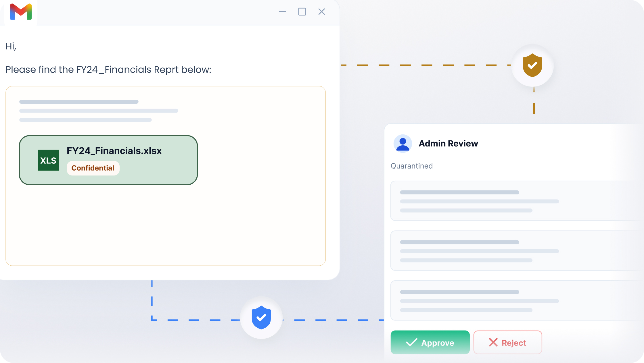Select the second quarantined item card
Screen dimensions: 644x363
coord(517,251)
